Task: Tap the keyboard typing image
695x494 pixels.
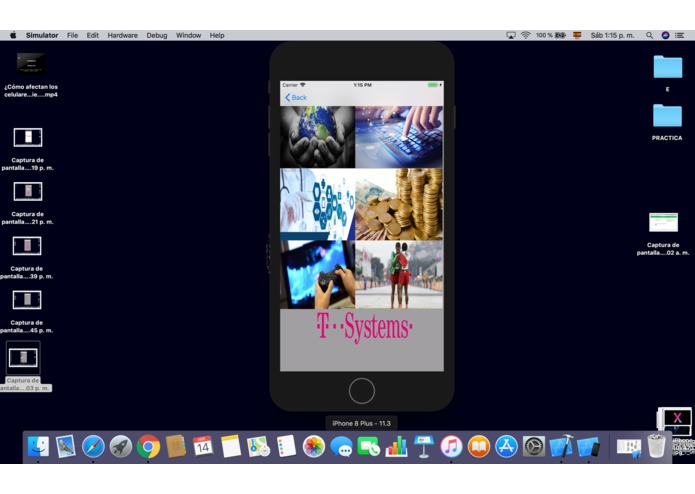Action: click(x=399, y=137)
